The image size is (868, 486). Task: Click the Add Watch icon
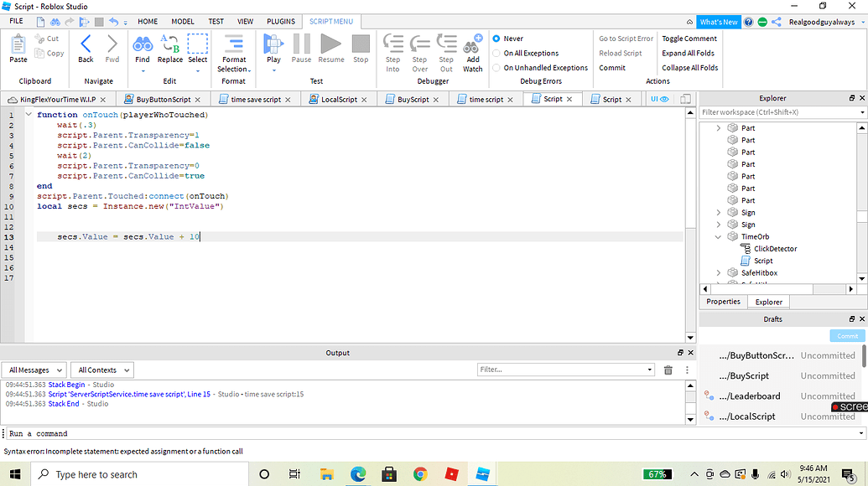pos(473,44)
